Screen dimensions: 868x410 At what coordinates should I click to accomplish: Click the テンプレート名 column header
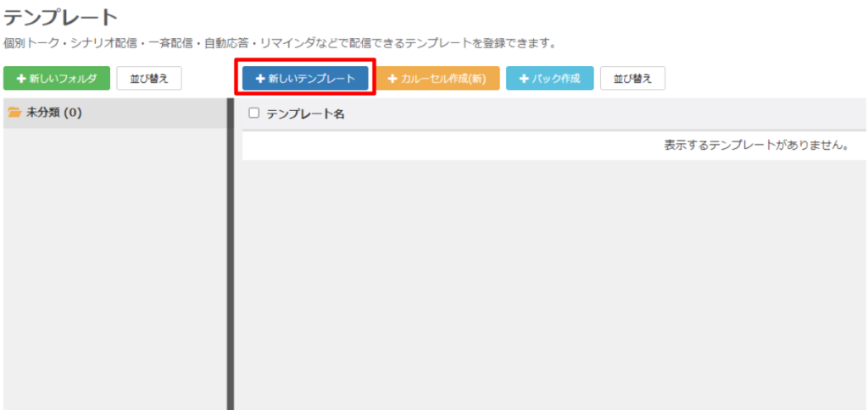(x=305, y=114)
